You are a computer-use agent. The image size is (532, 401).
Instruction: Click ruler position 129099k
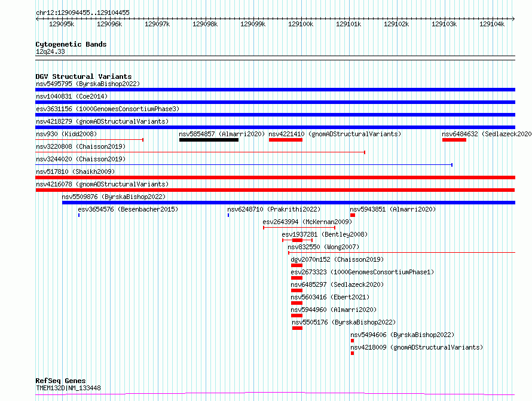point(253,24)
